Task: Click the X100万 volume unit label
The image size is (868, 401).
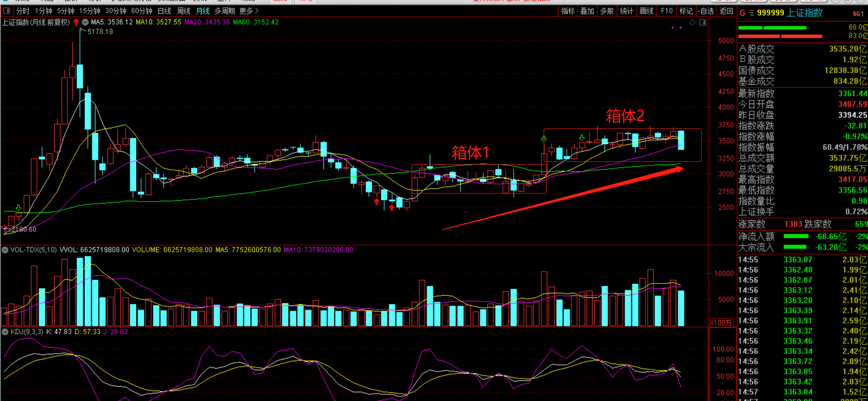Action: coord(721,323)
